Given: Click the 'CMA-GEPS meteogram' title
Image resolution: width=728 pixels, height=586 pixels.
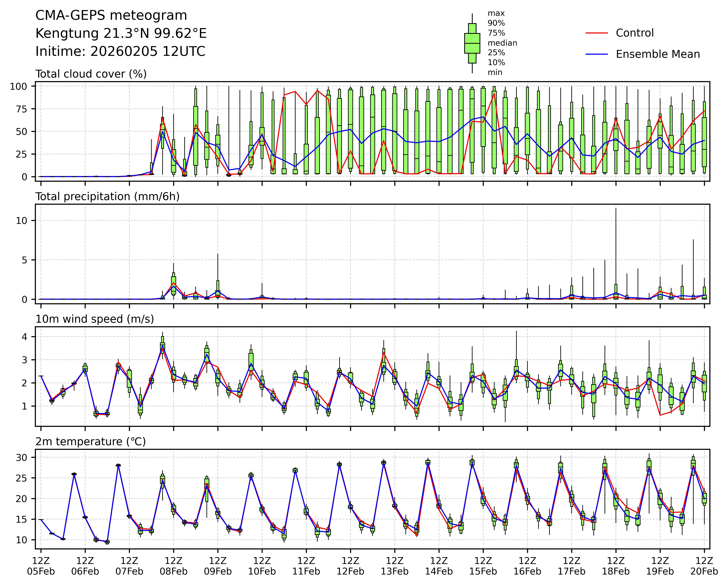Looking at the screenshot, I should 111,15.
